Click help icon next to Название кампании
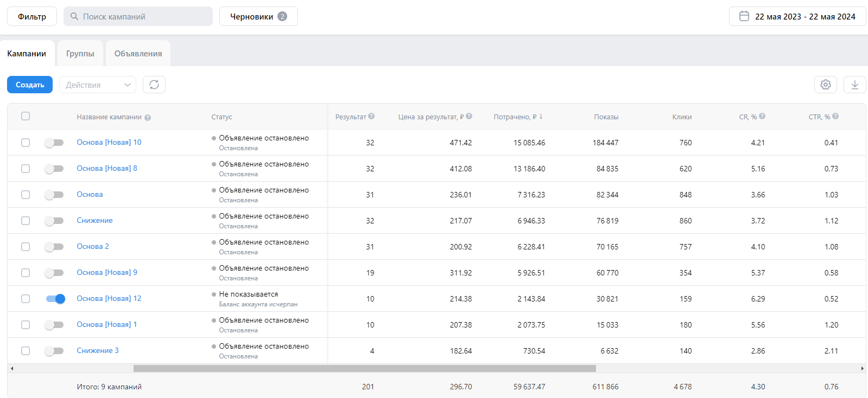The width and height of the screenshot is (868, 398). click(148, 118)
